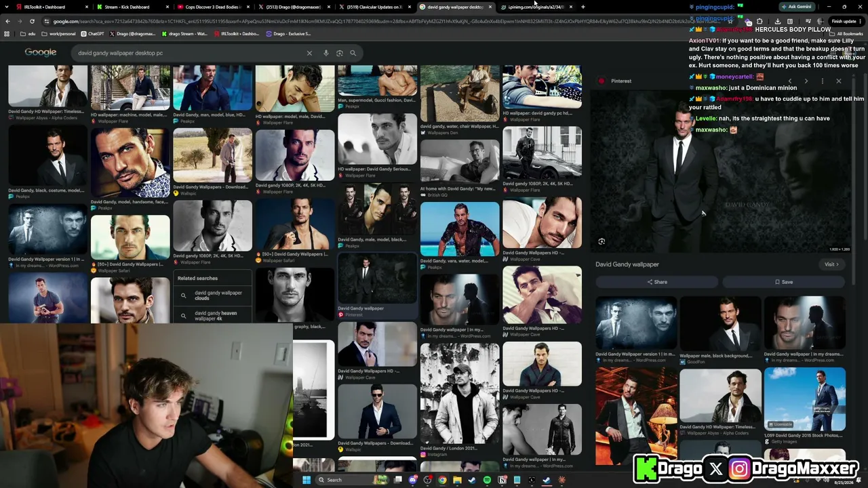Open the drago Stream bookmark

[x=184, y=33]
